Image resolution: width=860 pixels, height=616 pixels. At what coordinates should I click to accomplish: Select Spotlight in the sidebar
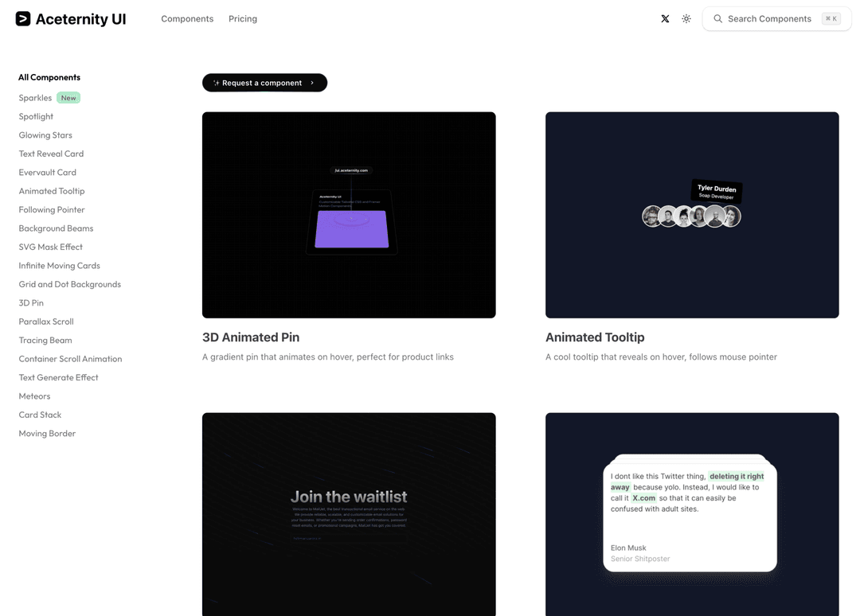point(36,116)
